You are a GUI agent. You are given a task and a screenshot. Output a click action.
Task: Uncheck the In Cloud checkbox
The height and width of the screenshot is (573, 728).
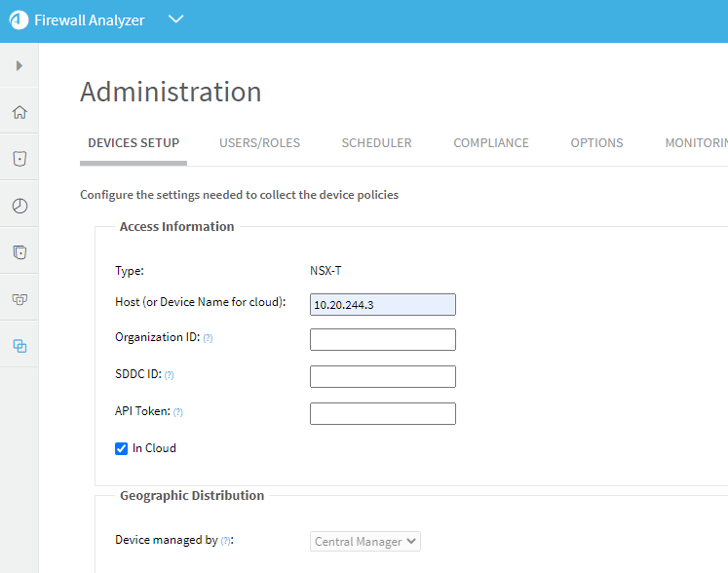pos(122,449)
